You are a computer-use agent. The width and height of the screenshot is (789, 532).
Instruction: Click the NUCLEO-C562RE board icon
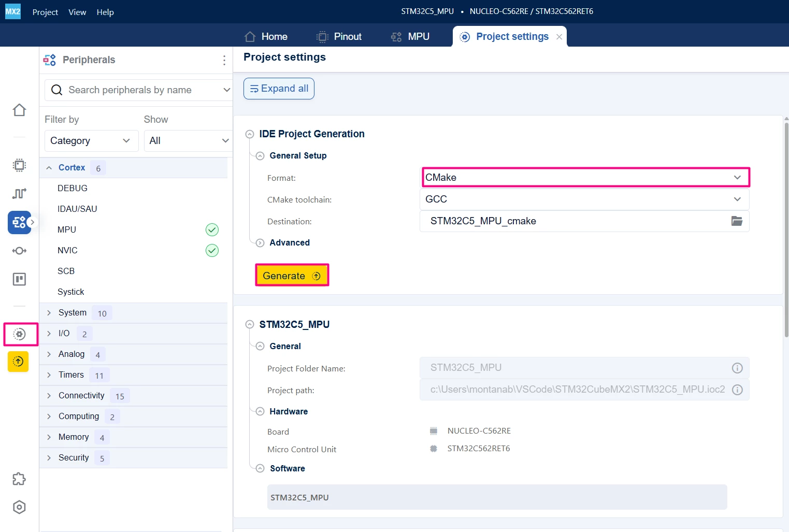click(x=434, y=431)
